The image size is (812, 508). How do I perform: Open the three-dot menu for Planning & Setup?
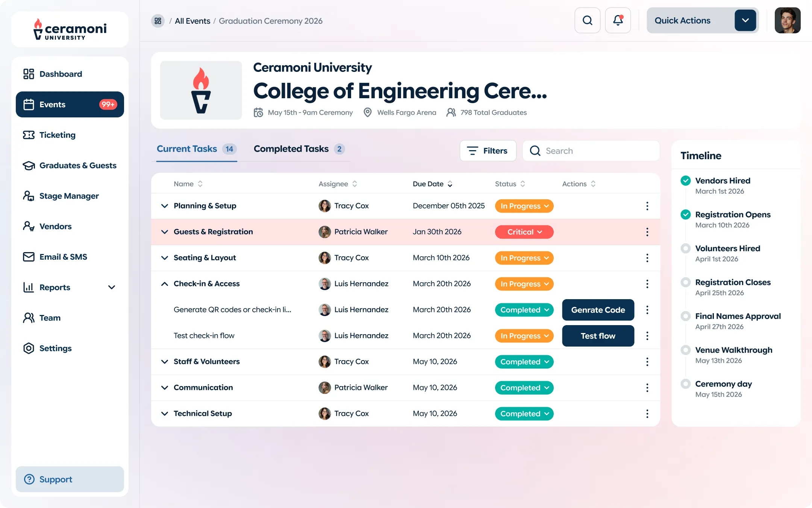point(647,206)
